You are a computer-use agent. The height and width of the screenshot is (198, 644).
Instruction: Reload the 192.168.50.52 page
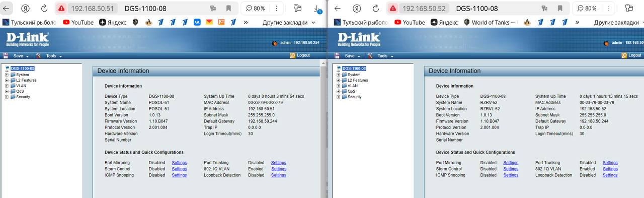click(376, 8)
